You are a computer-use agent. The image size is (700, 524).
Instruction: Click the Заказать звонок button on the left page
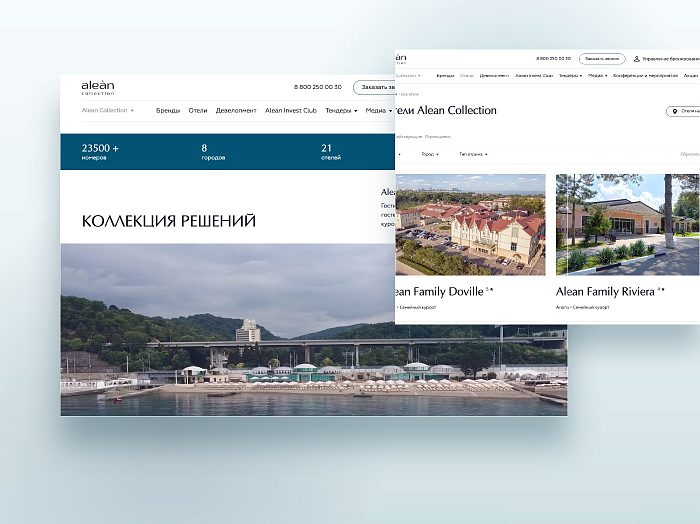coord(374,87)
